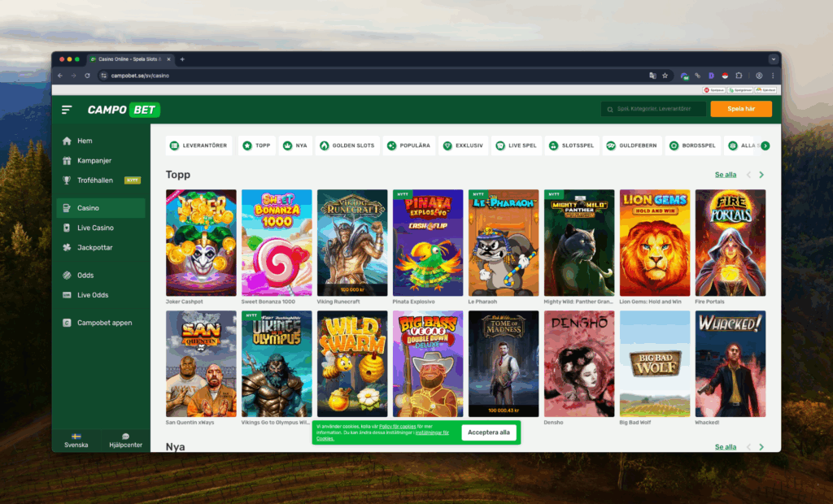Go back in browser history
This screenshot has width=833, height=504.
point(60,76)
